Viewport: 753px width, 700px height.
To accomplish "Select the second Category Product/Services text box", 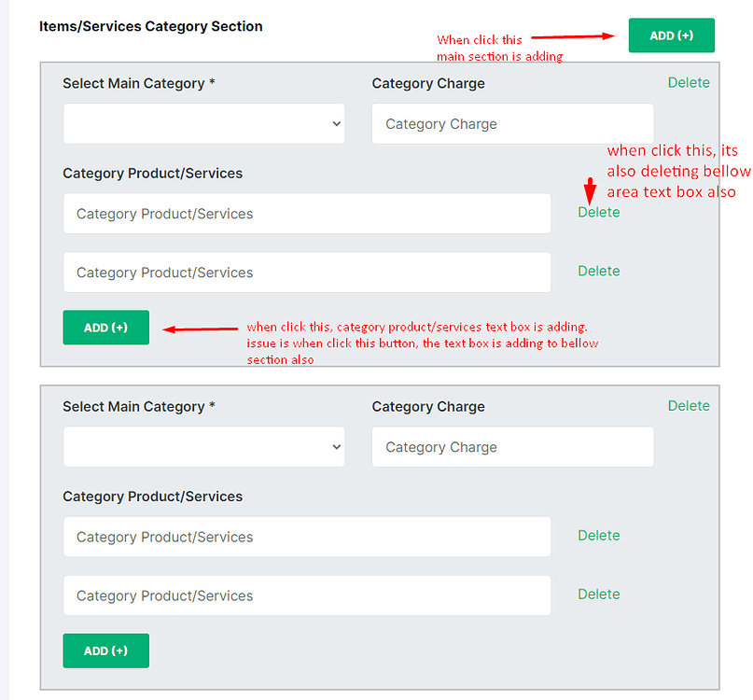I will point(308,272).
